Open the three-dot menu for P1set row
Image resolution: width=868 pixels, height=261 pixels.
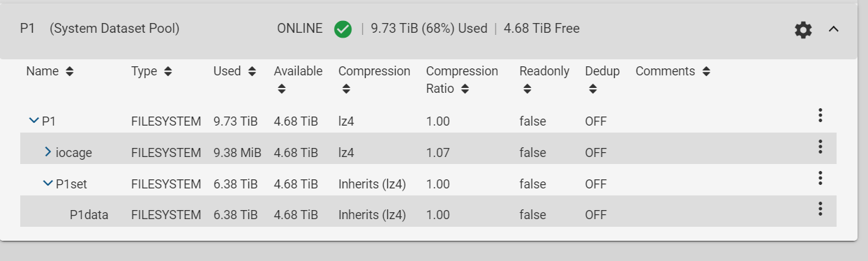821,179
